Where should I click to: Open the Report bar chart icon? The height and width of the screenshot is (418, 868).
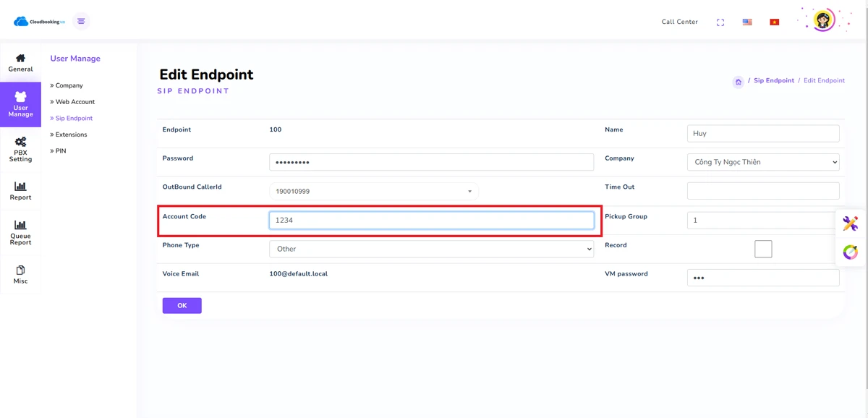20,187
